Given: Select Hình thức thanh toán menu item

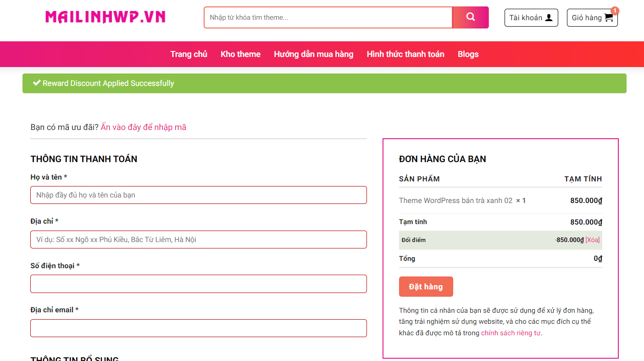Looking at the screenshot, I should [405, 54].
